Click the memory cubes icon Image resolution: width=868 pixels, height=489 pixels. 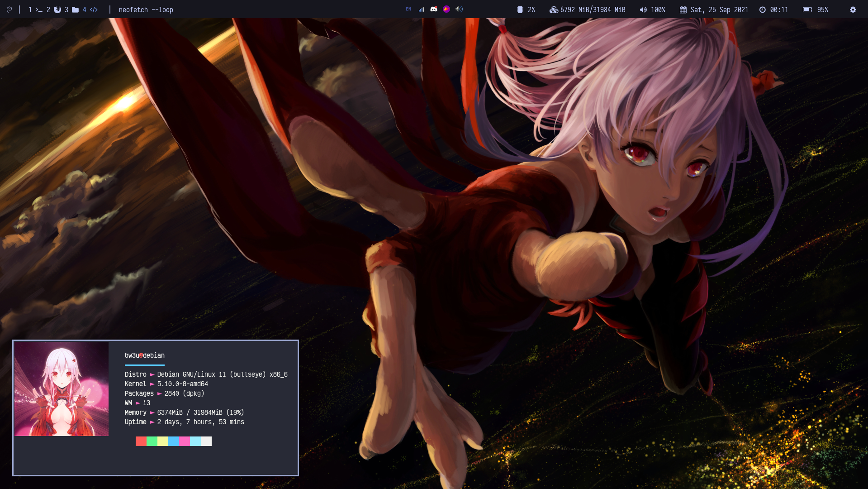point(554,10)
